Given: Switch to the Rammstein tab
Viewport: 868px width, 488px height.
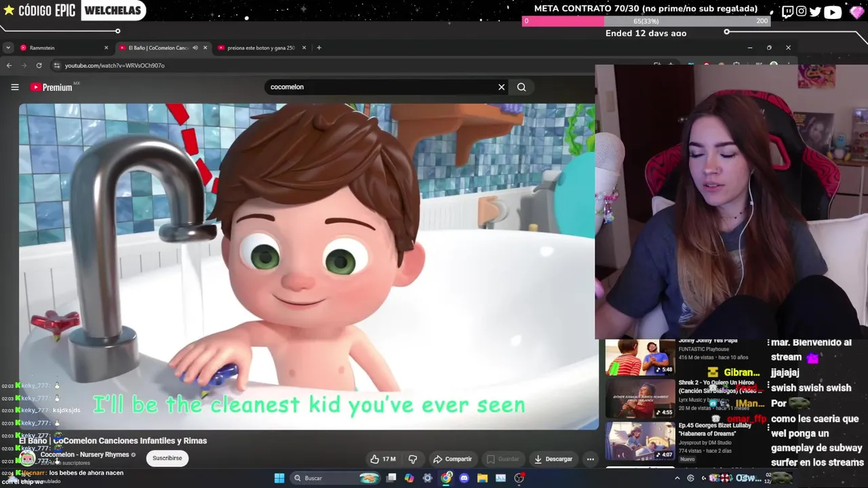Looking at the screenshot, I should click(x=63, y=47).
